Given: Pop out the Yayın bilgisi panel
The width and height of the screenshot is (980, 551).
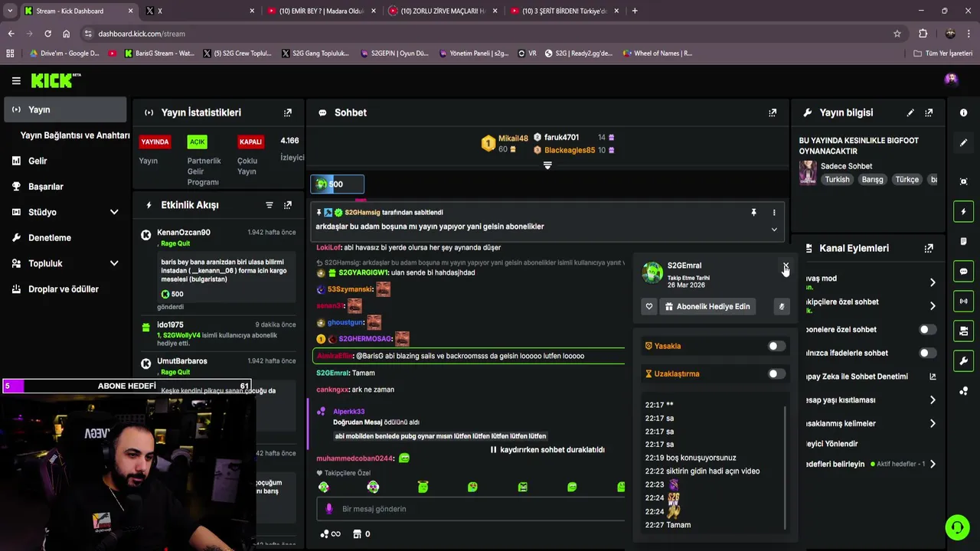Looking at the screenshot, I should click(929, 112).
